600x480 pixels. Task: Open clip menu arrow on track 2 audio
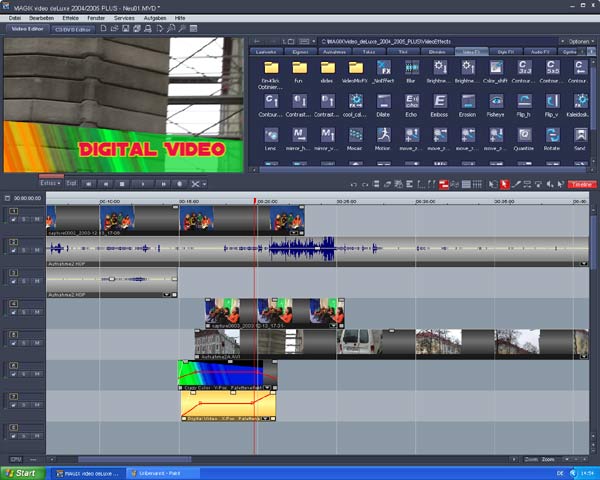584,264
